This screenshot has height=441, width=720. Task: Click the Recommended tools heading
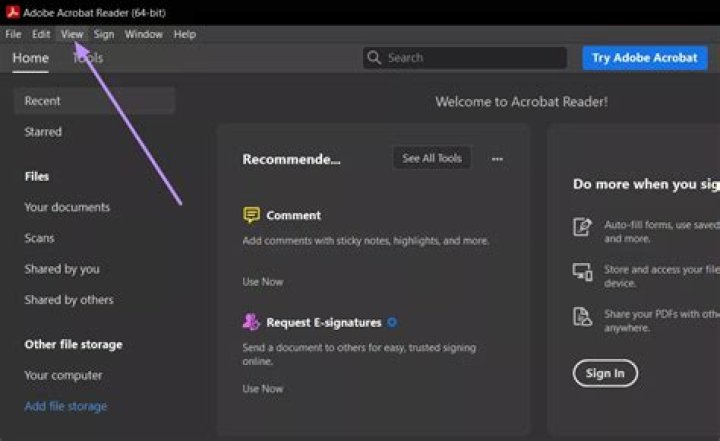pyautogui.click(x=292, y=159)
